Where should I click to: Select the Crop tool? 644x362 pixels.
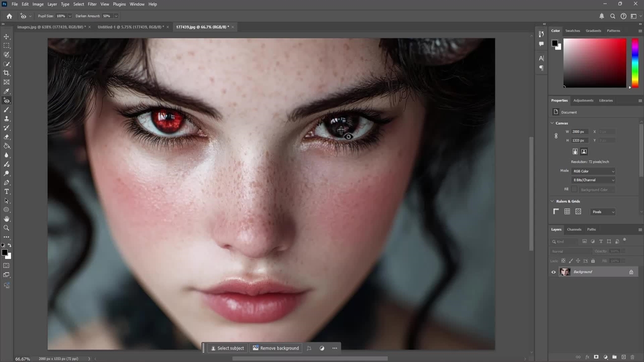(x=7, y=73)
